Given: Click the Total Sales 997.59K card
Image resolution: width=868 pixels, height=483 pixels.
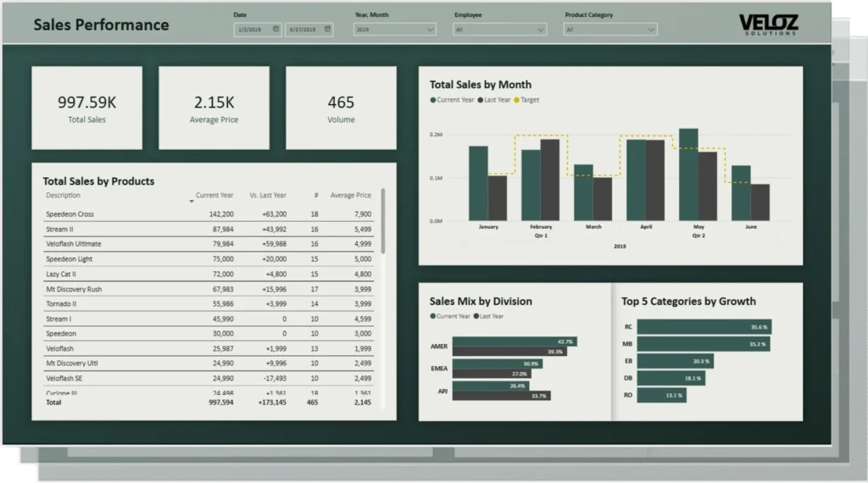Looking at the screenshot, I should point(87,108).
